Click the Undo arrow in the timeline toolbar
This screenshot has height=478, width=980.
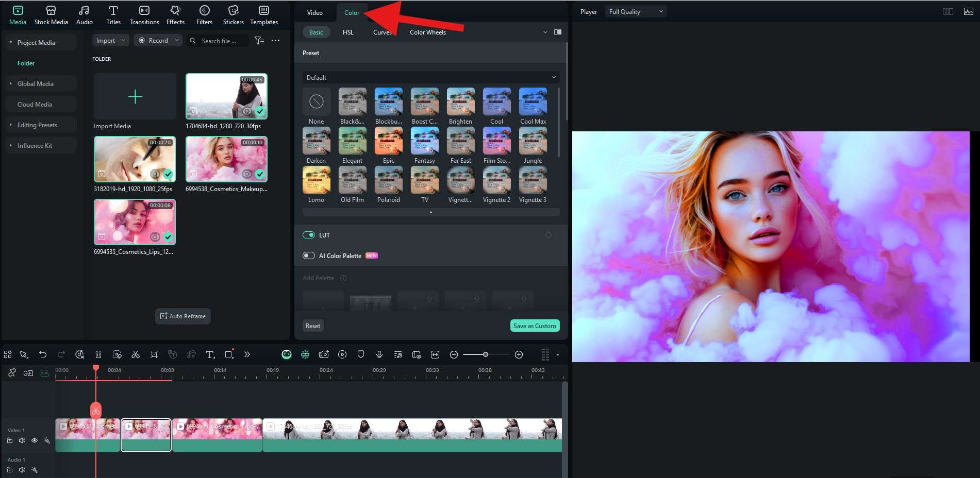43,354
